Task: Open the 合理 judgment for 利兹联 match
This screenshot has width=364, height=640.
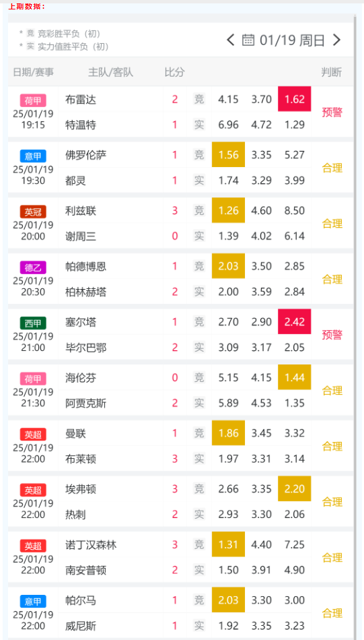Action: tap(332, 223)
